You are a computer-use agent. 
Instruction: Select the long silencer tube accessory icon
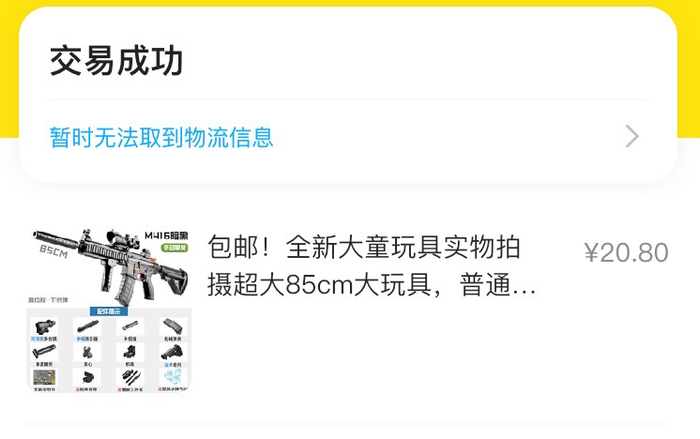click(x=87, y=326)
